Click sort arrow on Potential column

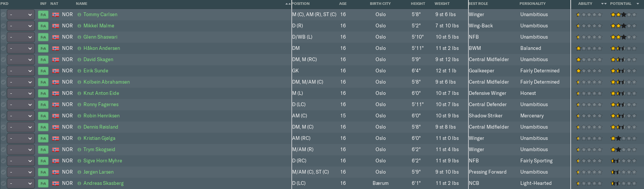point(638,4)
